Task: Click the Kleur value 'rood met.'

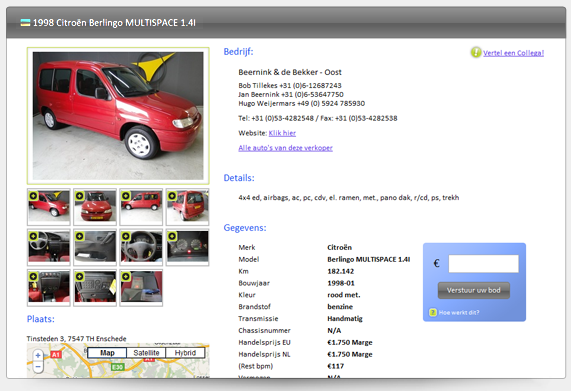Action: (343, 295)
